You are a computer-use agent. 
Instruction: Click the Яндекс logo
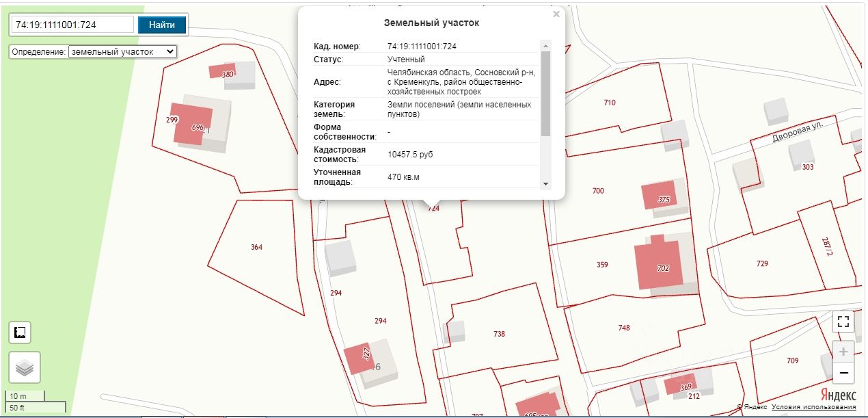[x=838, y=395]
